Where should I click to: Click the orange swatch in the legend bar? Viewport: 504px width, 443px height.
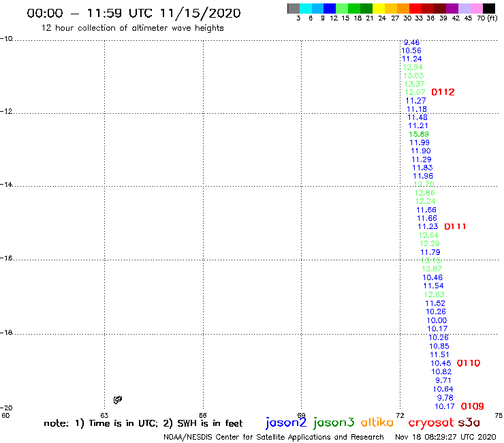pos(403,8)
